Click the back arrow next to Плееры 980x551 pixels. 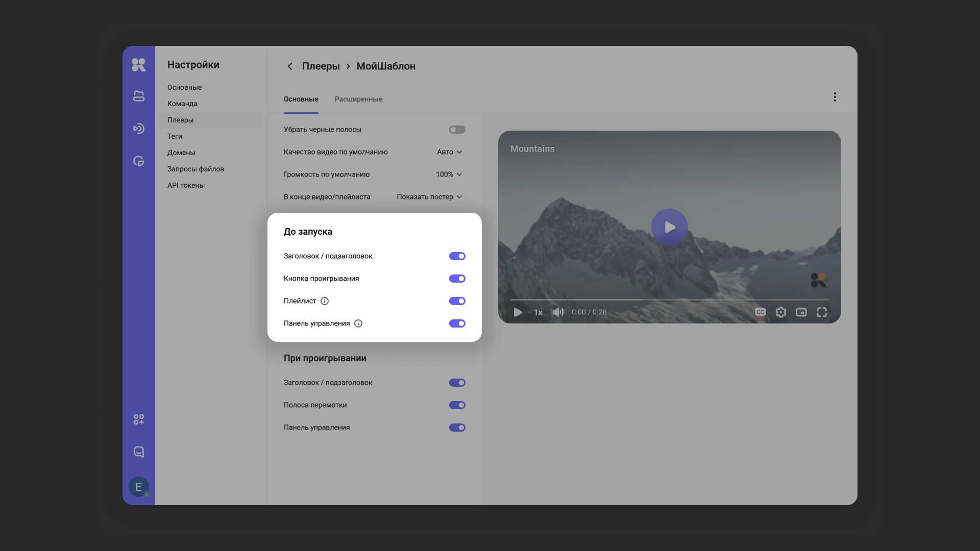(290, 66)
